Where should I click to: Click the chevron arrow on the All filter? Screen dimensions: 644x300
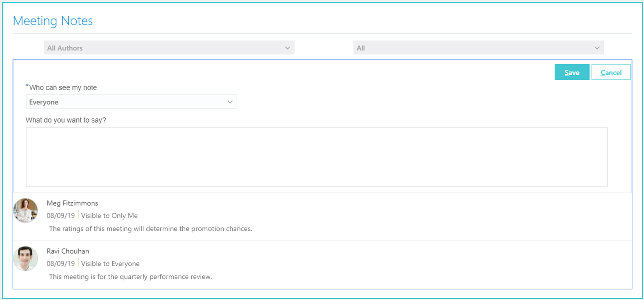tap(597, 48)
